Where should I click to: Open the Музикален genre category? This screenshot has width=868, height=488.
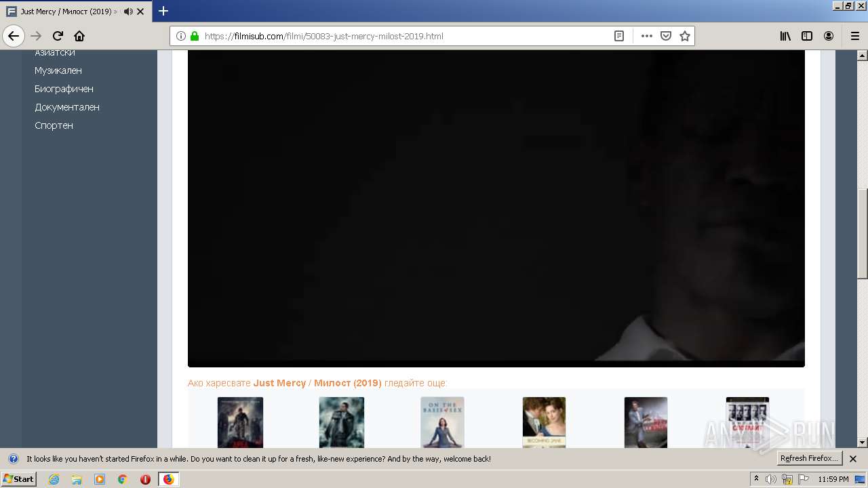pos(58,70)
